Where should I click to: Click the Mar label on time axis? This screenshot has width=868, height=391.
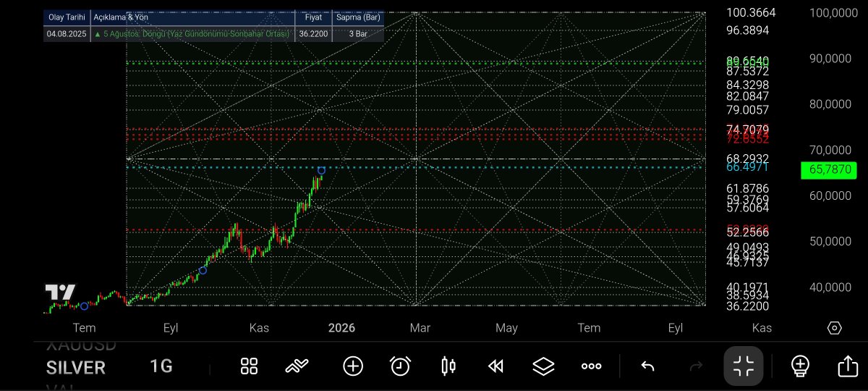[420, 328]
